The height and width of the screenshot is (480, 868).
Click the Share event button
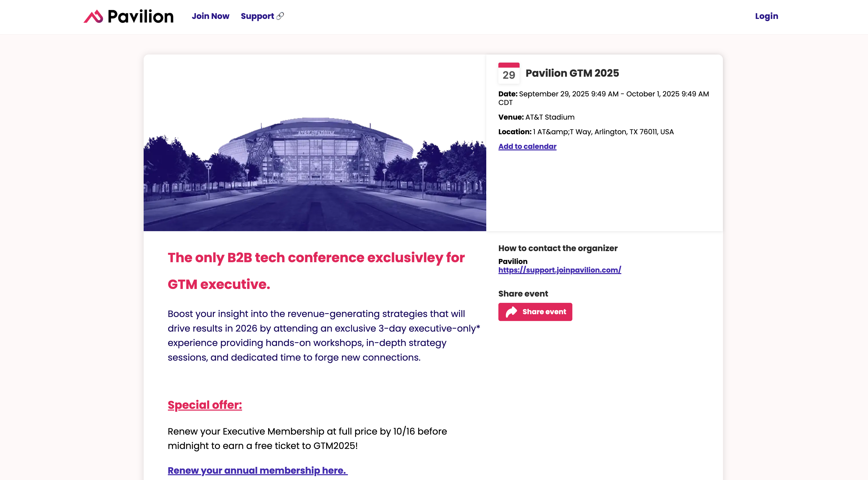(535, 312)
